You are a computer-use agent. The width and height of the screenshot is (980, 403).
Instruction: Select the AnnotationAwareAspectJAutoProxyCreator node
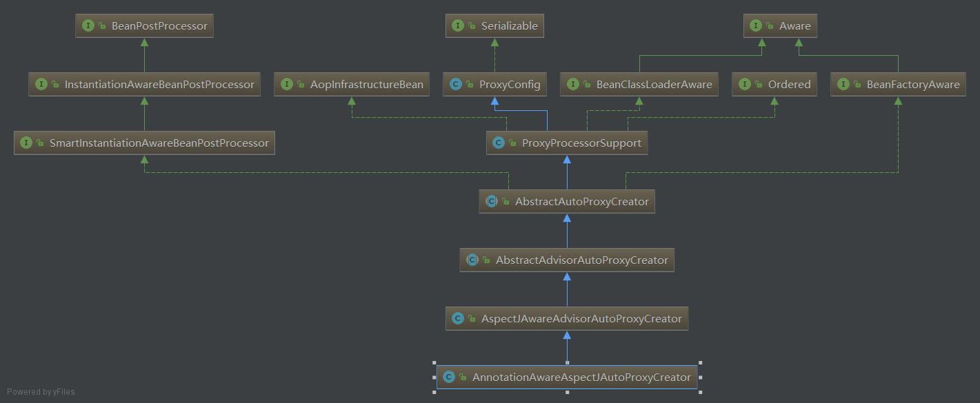click(567, 377)
